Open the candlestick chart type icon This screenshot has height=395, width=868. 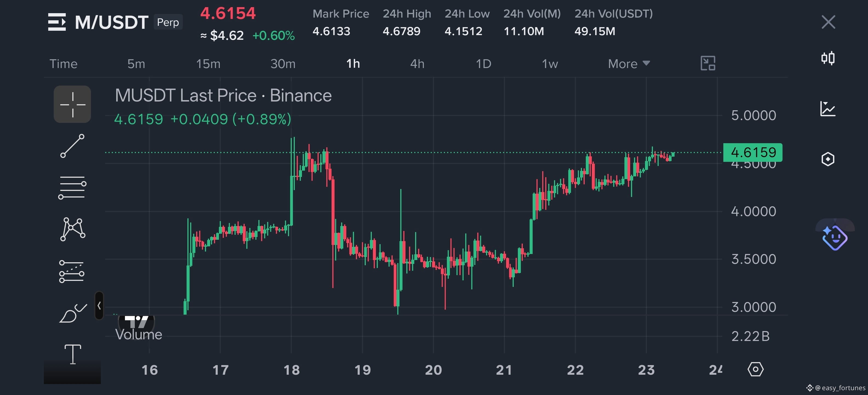(828, 58)
